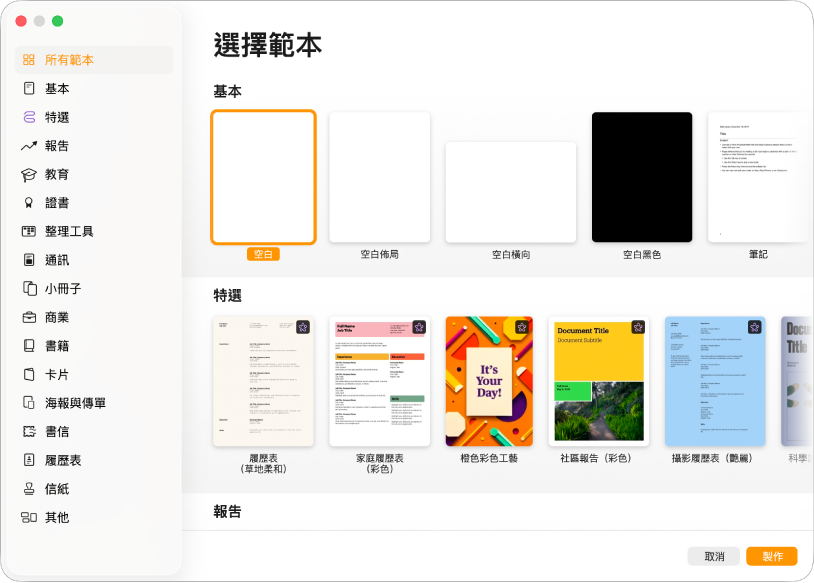
Task: Click the 書信 stamp icon
Action: [x=29, y=431]
